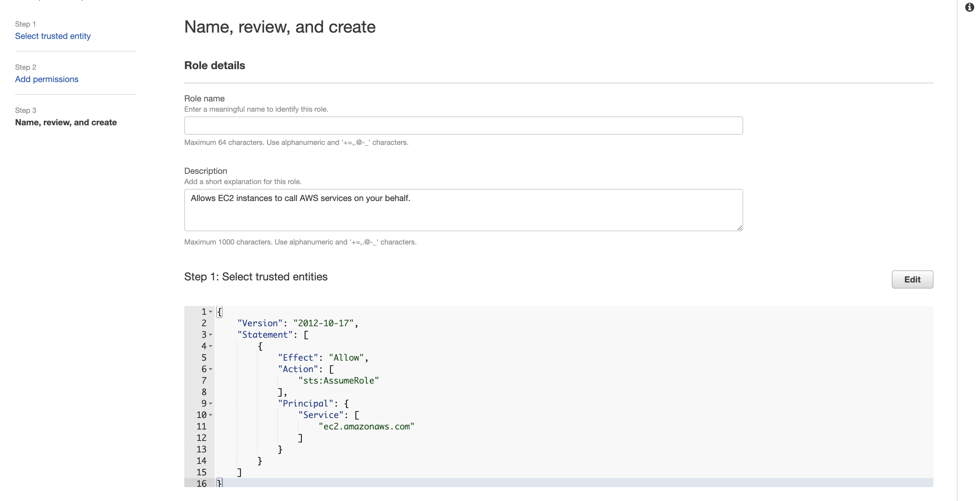Click the "ec2.amazonaws.com" service value

pos(366,426)
